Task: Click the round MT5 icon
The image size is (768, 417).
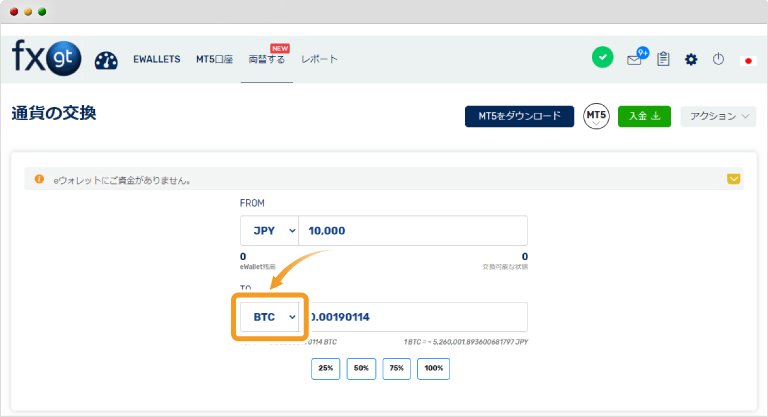Action: 596,116
